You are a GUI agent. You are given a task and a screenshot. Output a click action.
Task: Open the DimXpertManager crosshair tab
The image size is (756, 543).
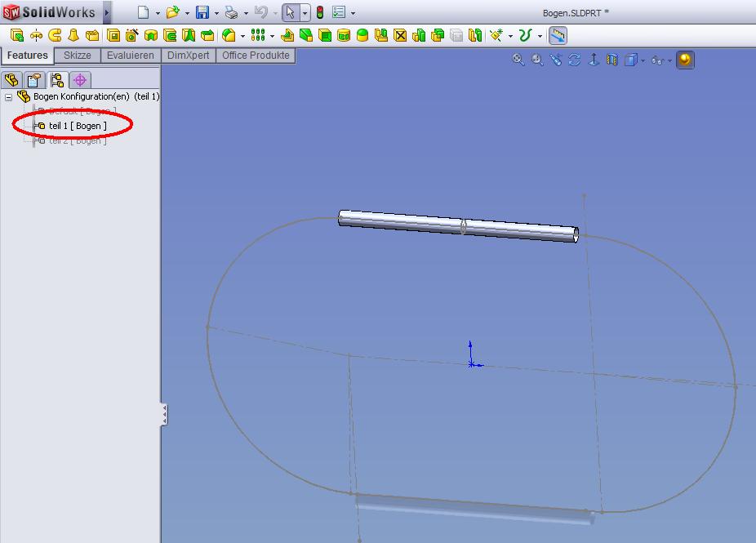(x=79, y=80)
